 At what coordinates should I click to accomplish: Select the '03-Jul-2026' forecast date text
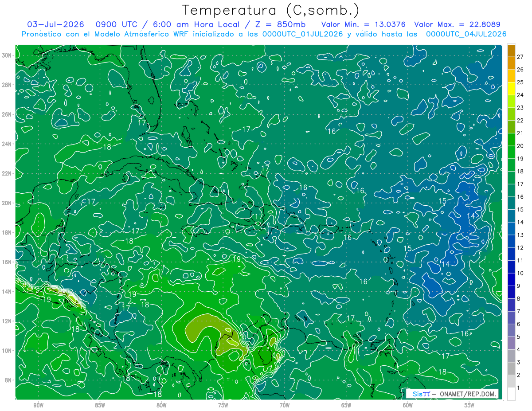tap(56, 24)
